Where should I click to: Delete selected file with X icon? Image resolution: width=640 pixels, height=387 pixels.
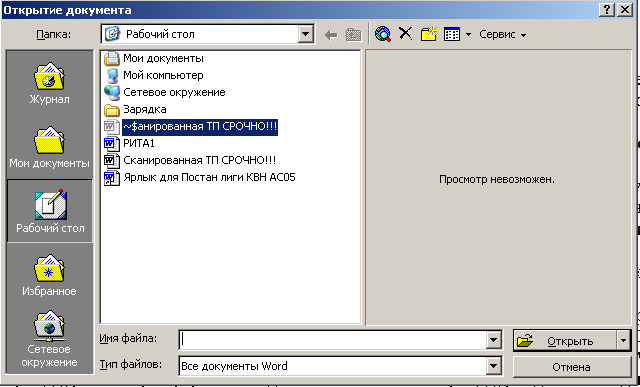[405, 33]
